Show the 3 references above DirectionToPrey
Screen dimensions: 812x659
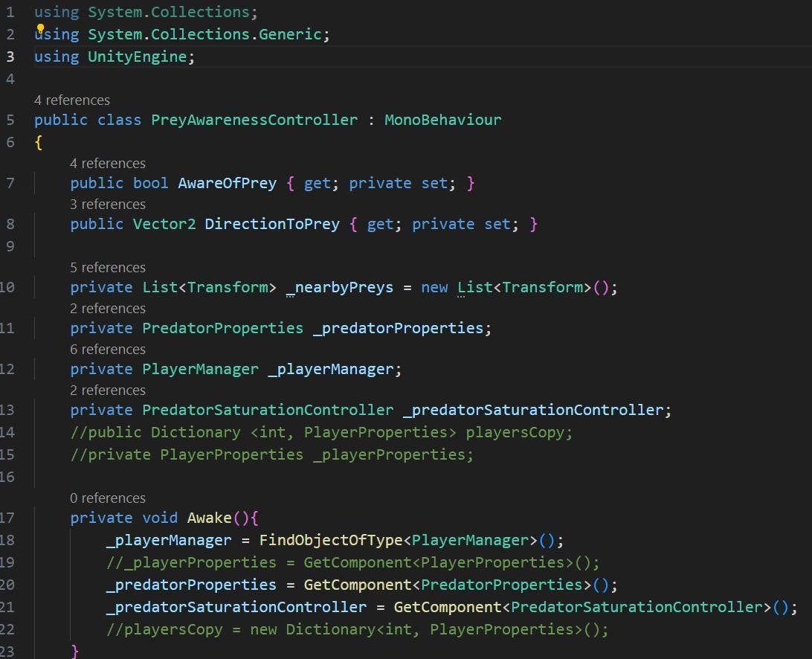click(x=108, y=204)
